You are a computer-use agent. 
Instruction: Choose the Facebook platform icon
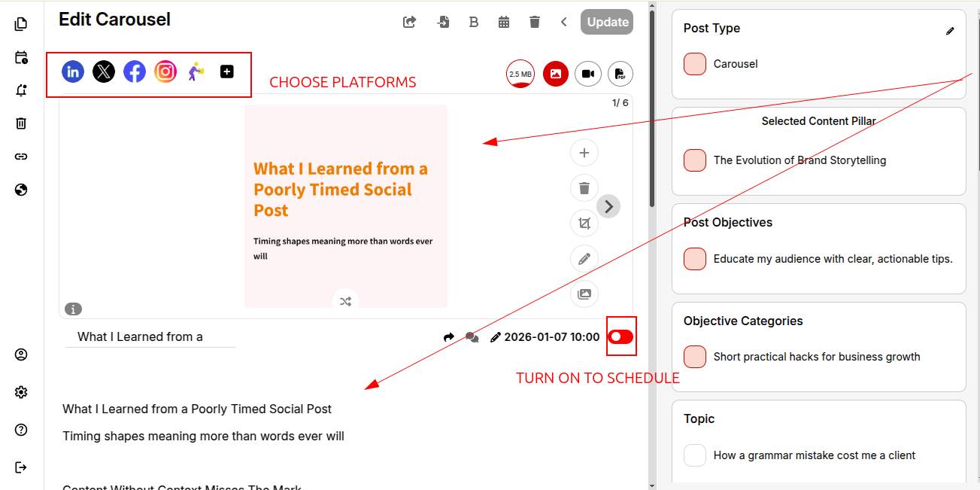135,72
